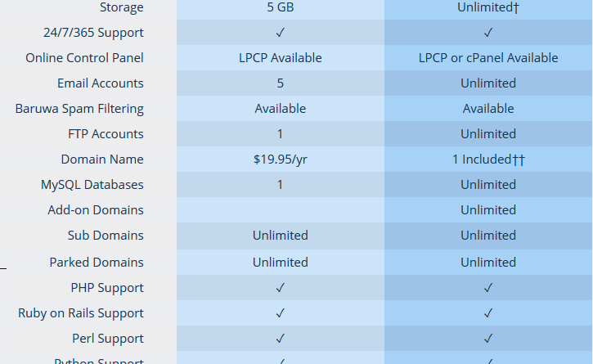This screenshot has height=364, width=593.
Task: Click the MySQL Databases row label
Action: click(x=92, y=185)
